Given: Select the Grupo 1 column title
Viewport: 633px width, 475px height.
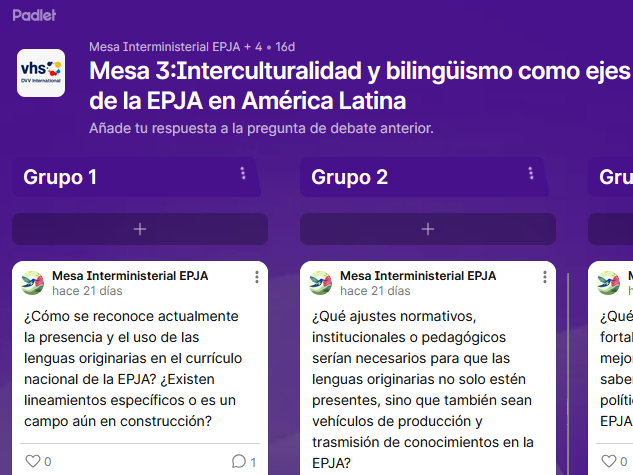Looking at the screenshot, I should 60,177.
